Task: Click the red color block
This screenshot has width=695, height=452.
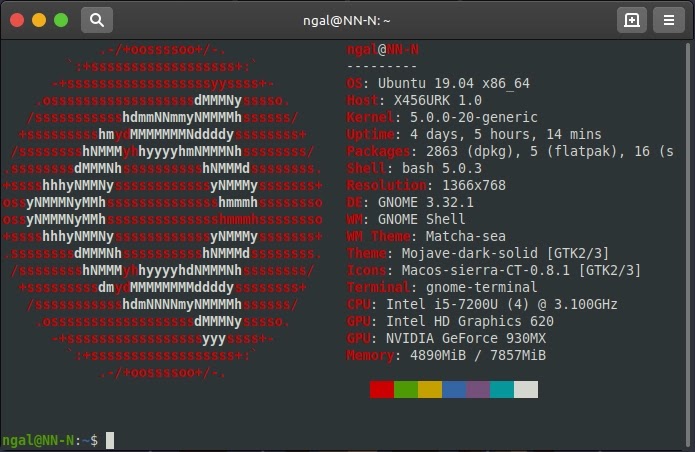Action: point(382,390)
